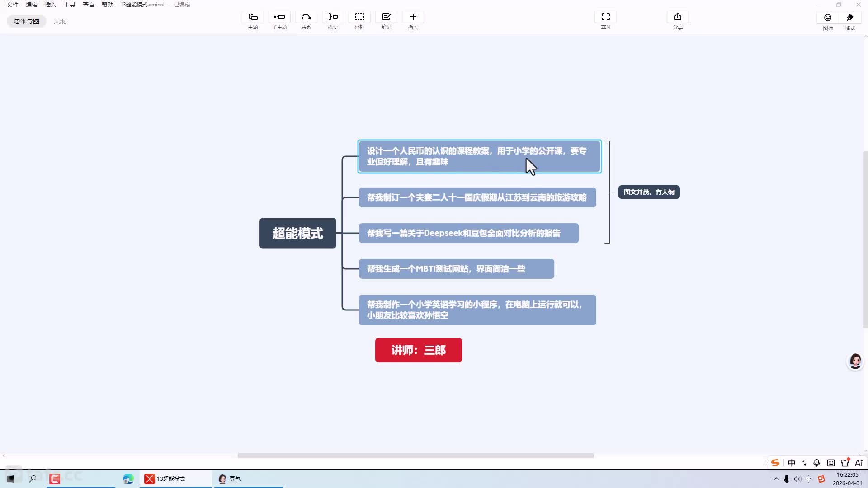Open the 插入 insert plus menu
This screenshot has height=488, width=868.
413,17
